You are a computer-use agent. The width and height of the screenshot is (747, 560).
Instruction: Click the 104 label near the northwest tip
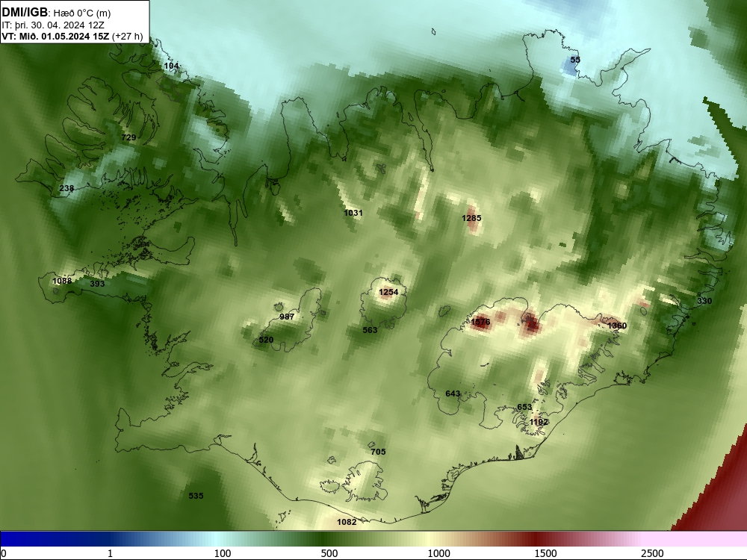(172, 66)
